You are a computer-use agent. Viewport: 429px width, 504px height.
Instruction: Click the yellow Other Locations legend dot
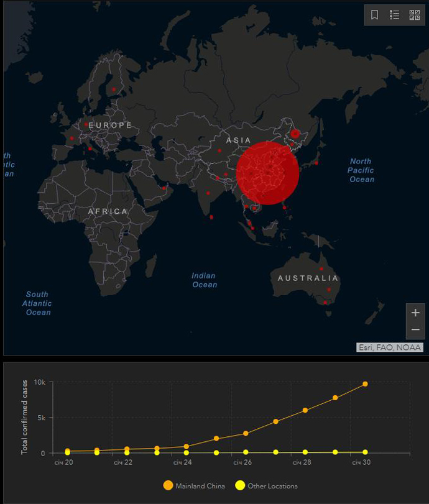[239, 485]
